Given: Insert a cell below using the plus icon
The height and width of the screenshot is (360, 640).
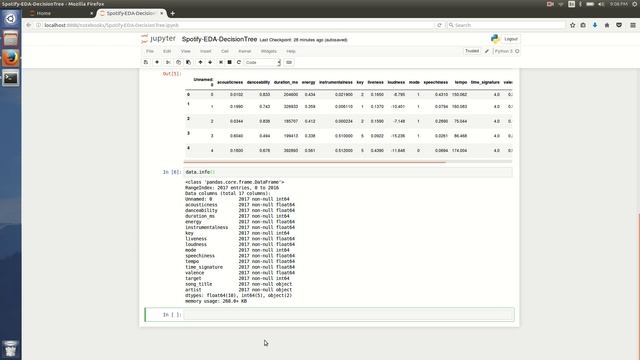Looking at the screenshot, I should tap(157, 62).
